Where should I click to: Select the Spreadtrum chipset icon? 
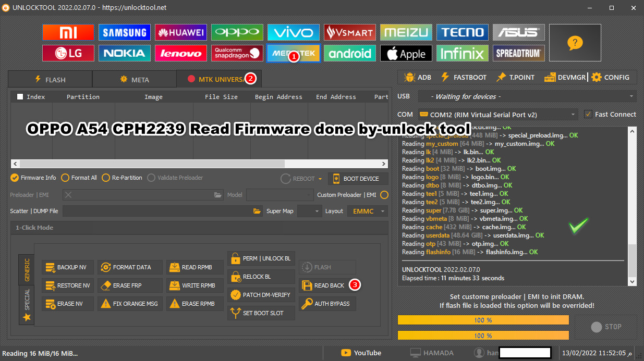point(519,53)
